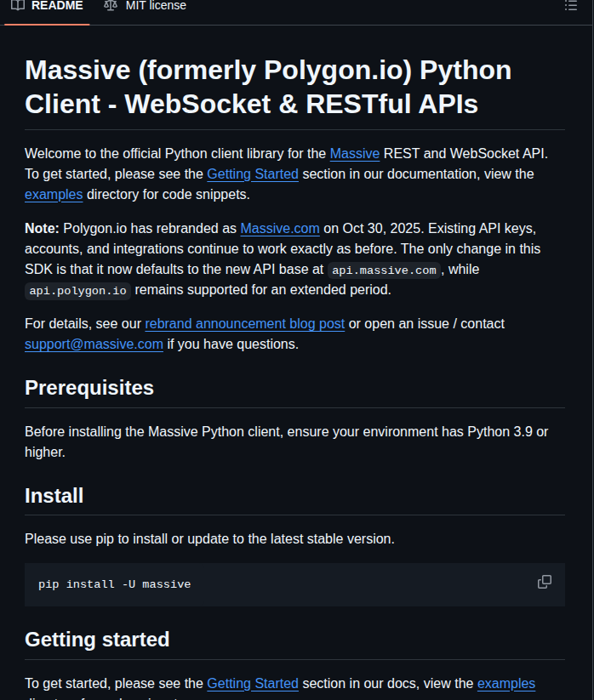Viewport: 594px width, 700px height.
Task: Click the support@massive.com email link
Action: pyautogui.click(x=94, y=344)
